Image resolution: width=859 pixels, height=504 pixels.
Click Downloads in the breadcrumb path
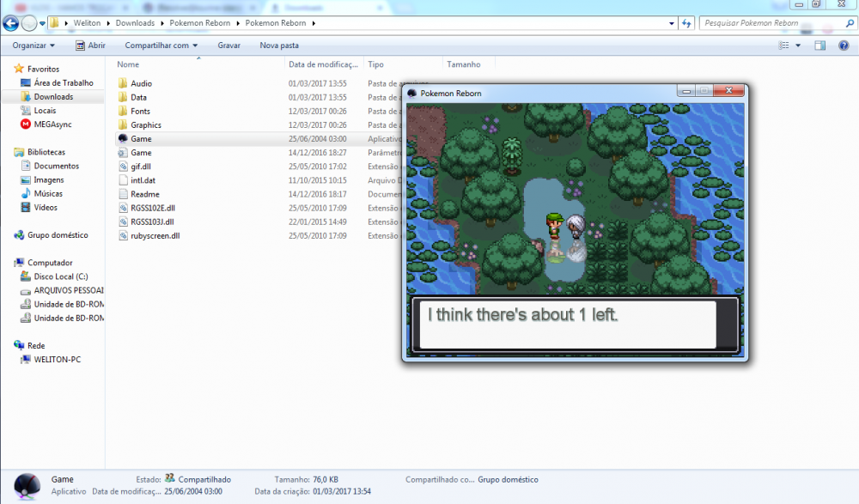pyautogui.click(x=135, y=23)
